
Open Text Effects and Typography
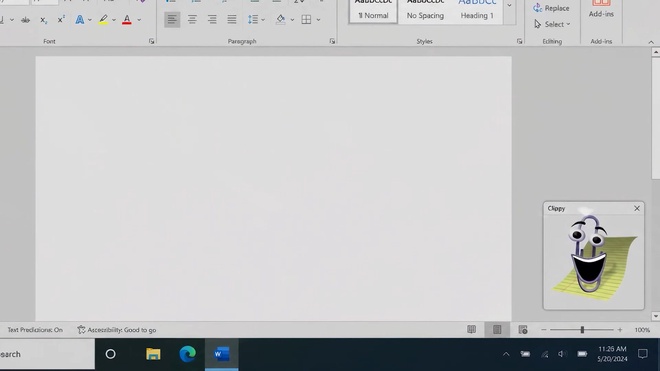tap(80, 20)
